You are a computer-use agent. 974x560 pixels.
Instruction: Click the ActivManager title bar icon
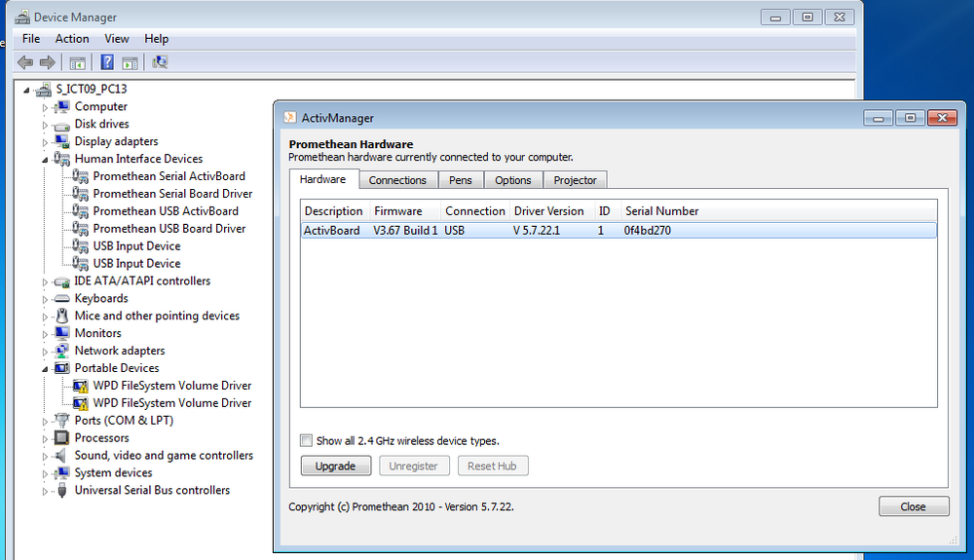289,117
